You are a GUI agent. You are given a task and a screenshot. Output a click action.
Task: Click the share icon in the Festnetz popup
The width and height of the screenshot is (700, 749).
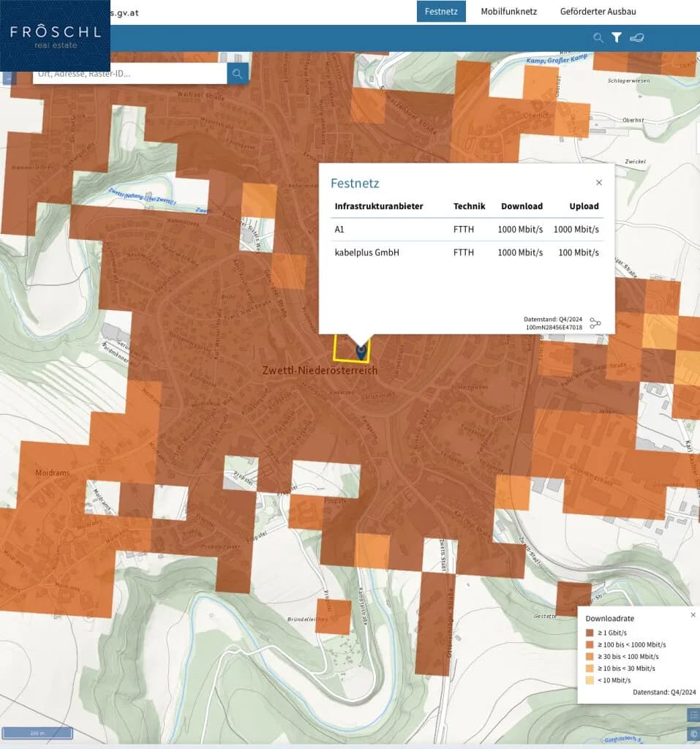point(595,323)
